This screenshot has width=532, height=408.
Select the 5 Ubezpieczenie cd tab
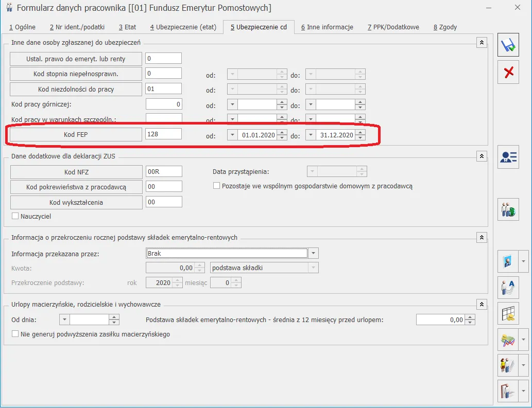259,27
